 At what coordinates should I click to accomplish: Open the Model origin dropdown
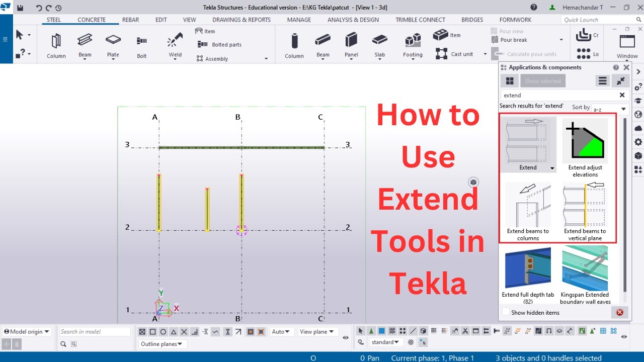[27, 332]
